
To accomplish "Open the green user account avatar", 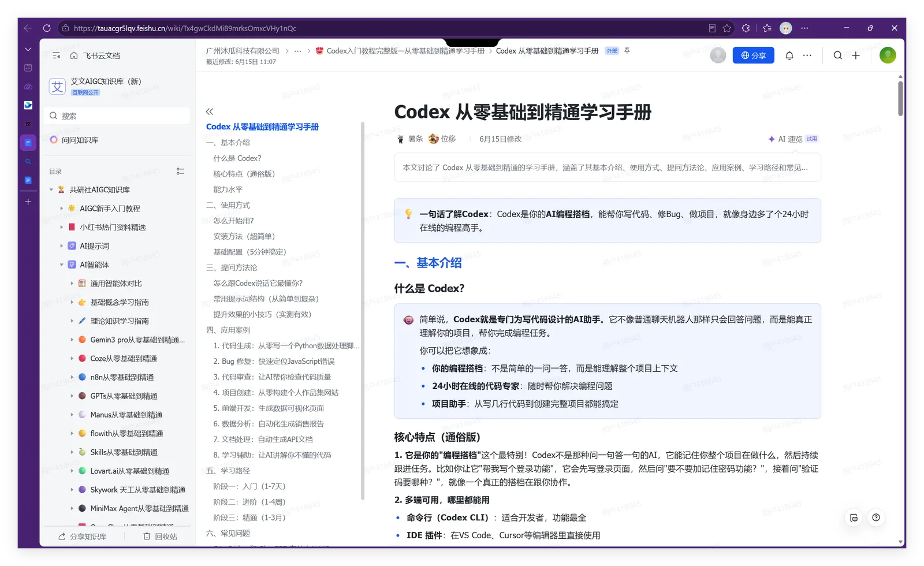I will click(888, 55).
